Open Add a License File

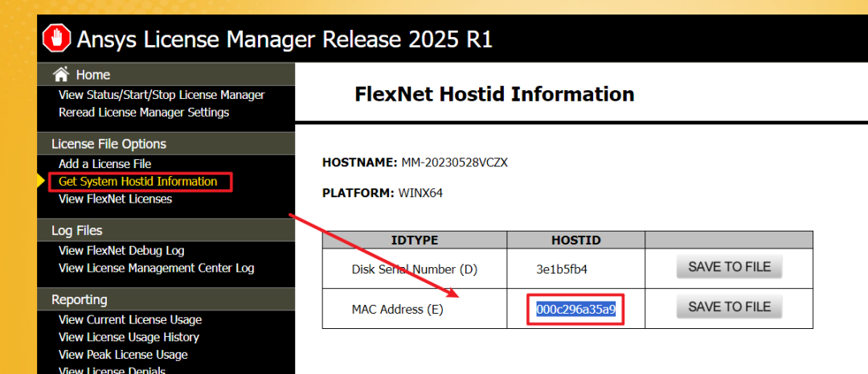point(104,164)
